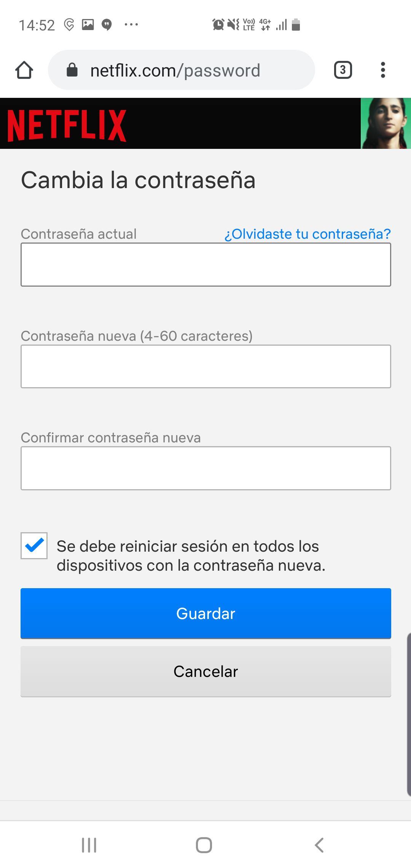Tap the lock icon in address bar
The width and height of the screenshot is (411, 868).
(72, 70)
